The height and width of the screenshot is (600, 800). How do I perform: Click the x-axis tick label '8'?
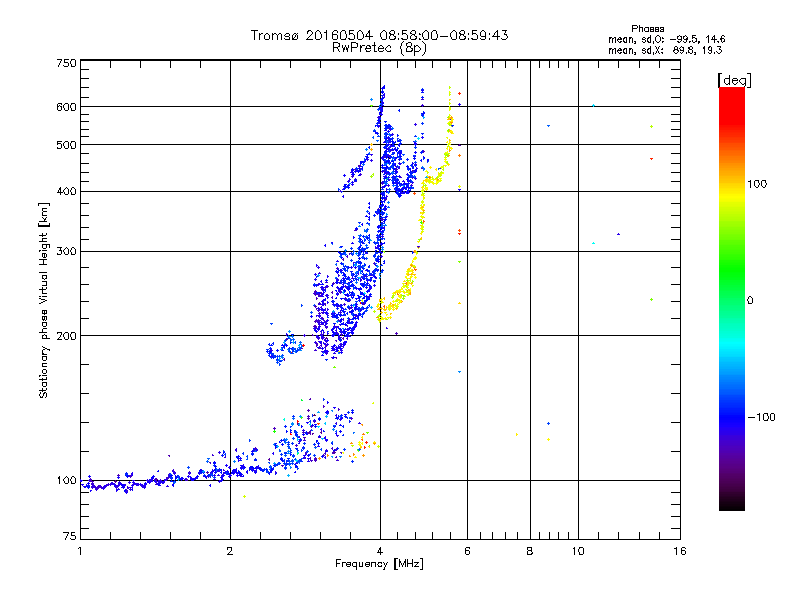point(530,551)
